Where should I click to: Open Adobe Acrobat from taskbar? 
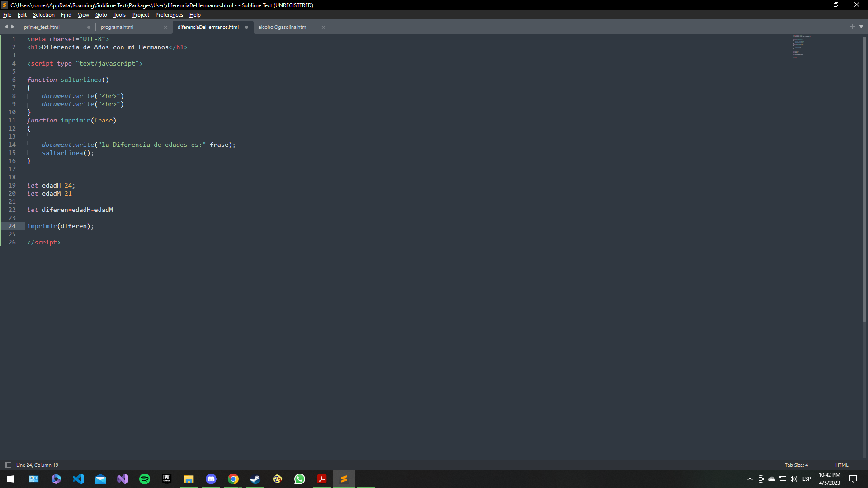point(322,479)
